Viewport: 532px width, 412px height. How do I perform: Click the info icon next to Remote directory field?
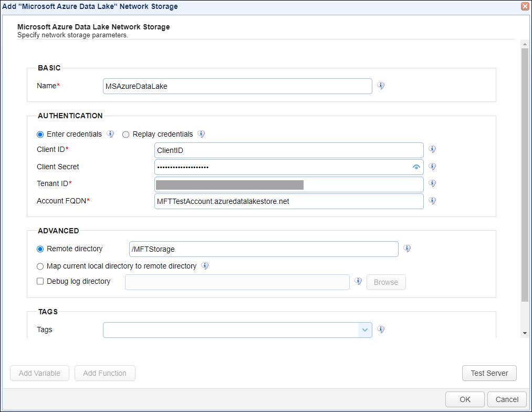pos(407,249)
